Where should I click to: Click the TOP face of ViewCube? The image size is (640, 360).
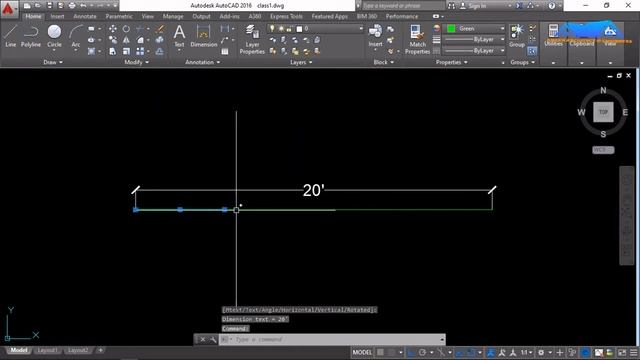coord(603,112)
